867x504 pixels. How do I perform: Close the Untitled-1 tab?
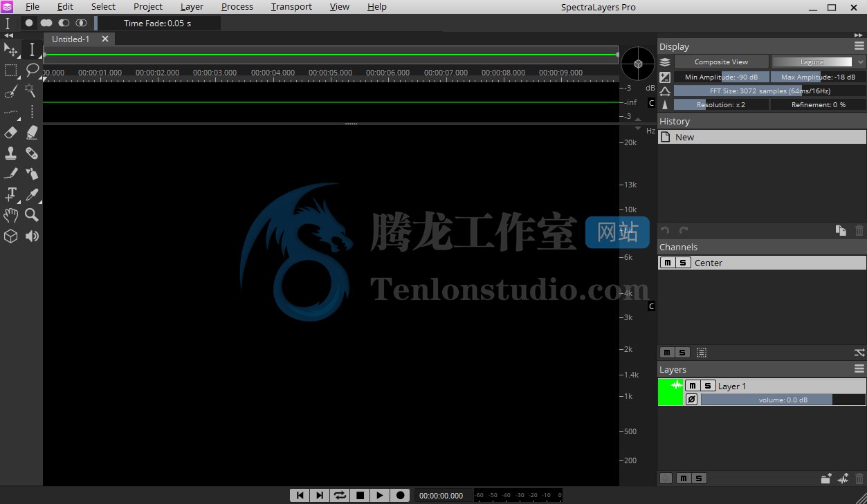point(105,39)
